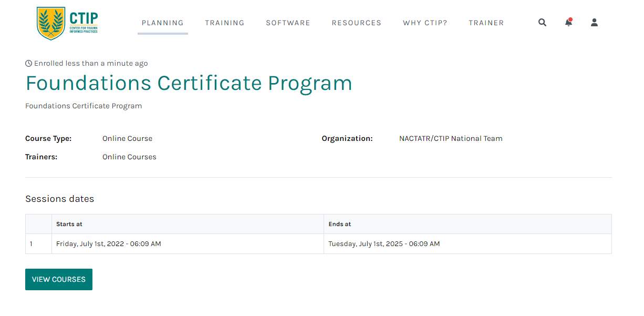Select the 'Trainers:' label
This screenshot has height=316, width=644.
(x=41, y=157)
